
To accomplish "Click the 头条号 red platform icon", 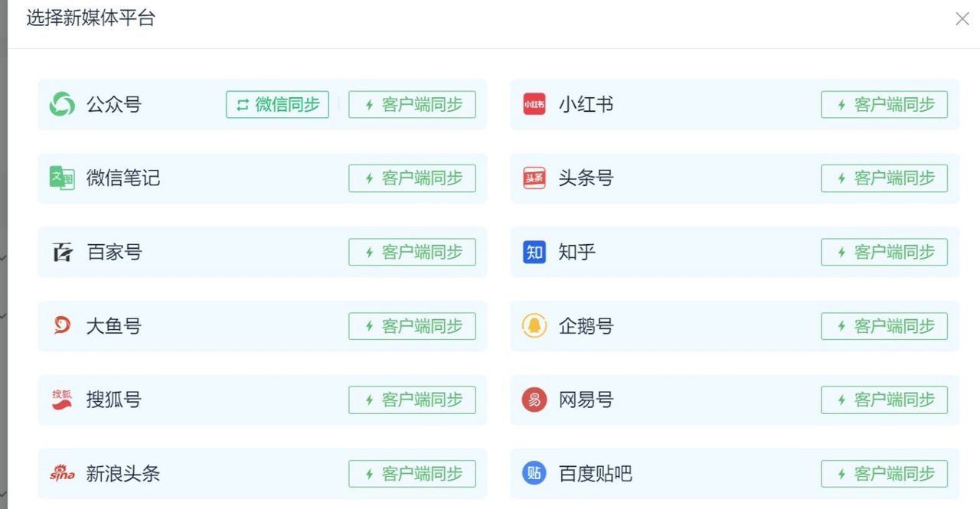I will 534,178.
